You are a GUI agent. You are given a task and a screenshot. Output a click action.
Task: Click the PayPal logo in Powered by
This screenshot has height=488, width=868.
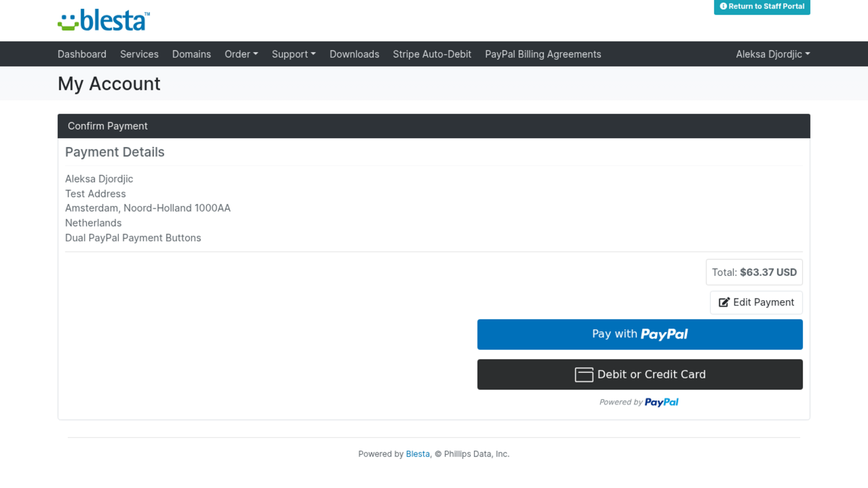coord(661,402)
